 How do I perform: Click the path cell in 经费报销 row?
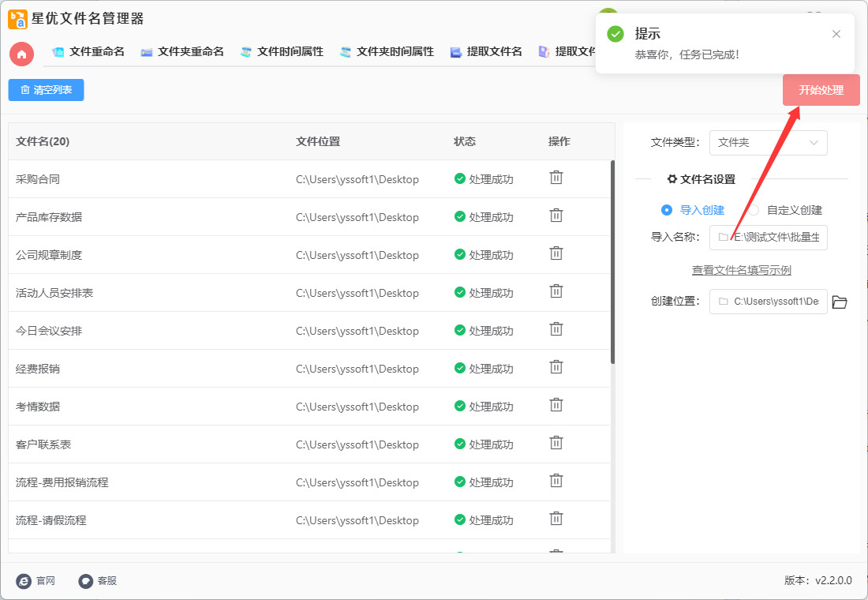coord(357,369)
